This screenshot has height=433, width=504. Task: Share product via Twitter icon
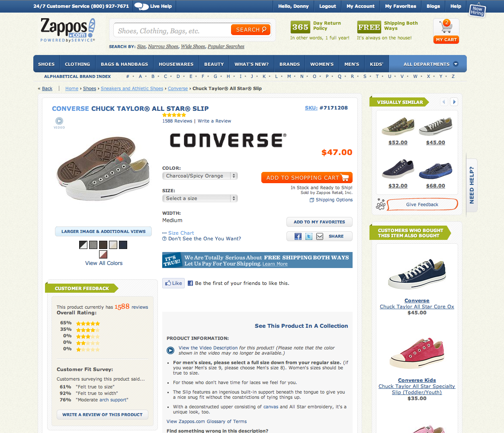[308, 236]
